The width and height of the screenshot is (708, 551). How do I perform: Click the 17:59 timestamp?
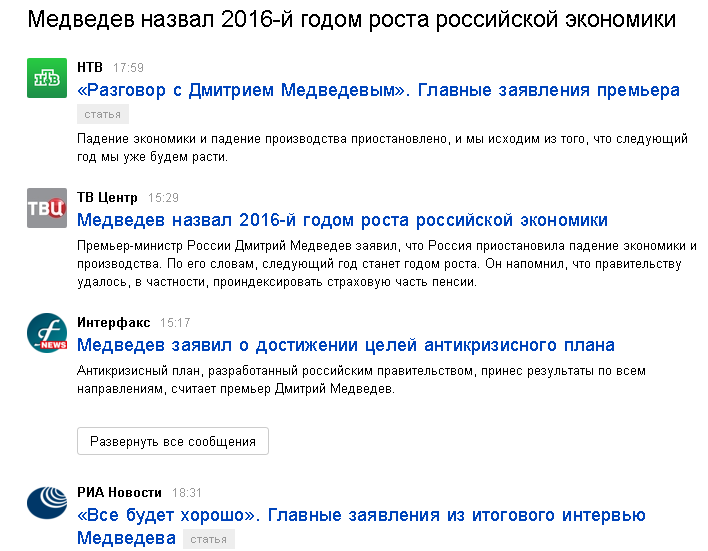pyautogui.click(x=128, y=68)
